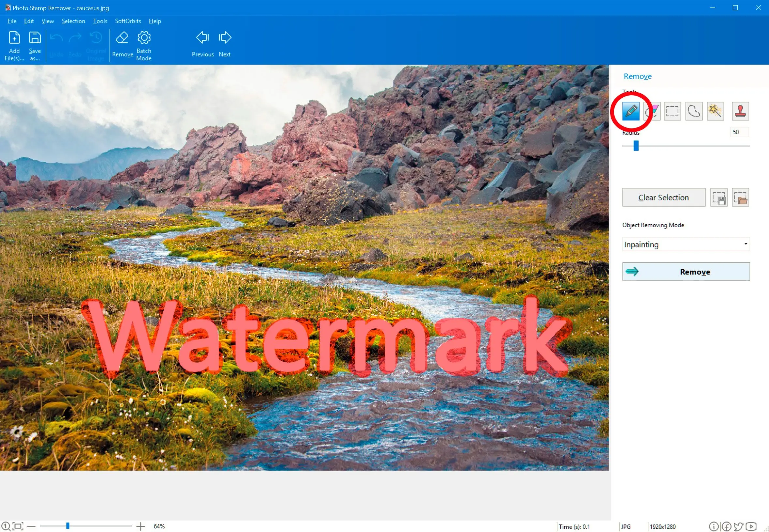Select the Lasso selection tool
The height and width of the screenshot is (532, 769).
pyautogui.click(x=694, y=111)
